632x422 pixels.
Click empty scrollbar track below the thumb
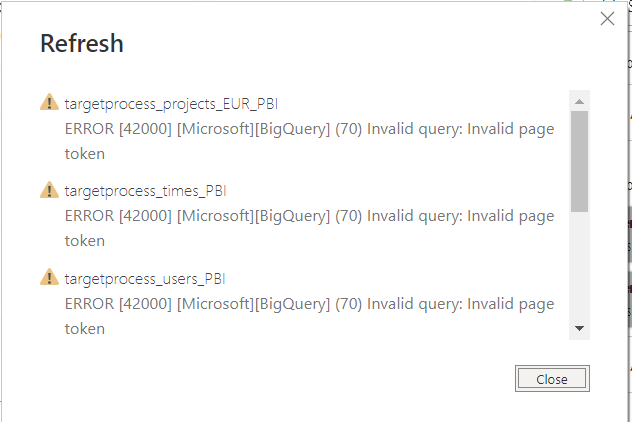click(579, 266)
